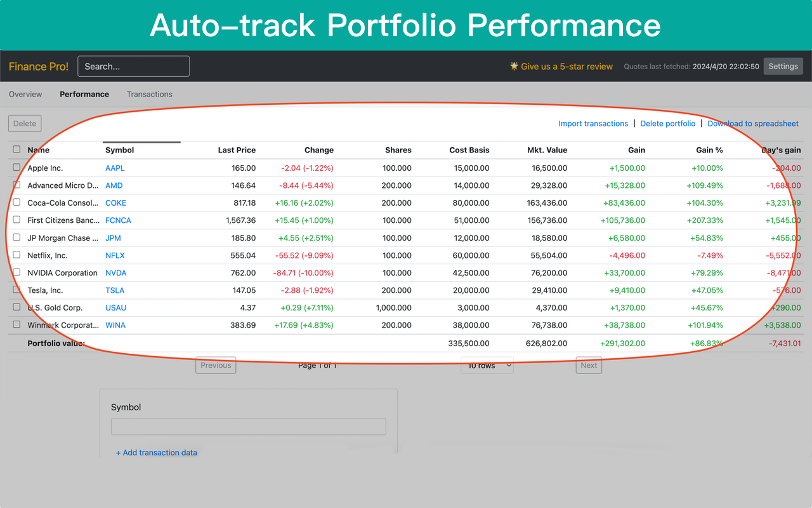Screen dimensions: 812x508
Task: Sort by the Change column header
Action: [x=319, y=150]
